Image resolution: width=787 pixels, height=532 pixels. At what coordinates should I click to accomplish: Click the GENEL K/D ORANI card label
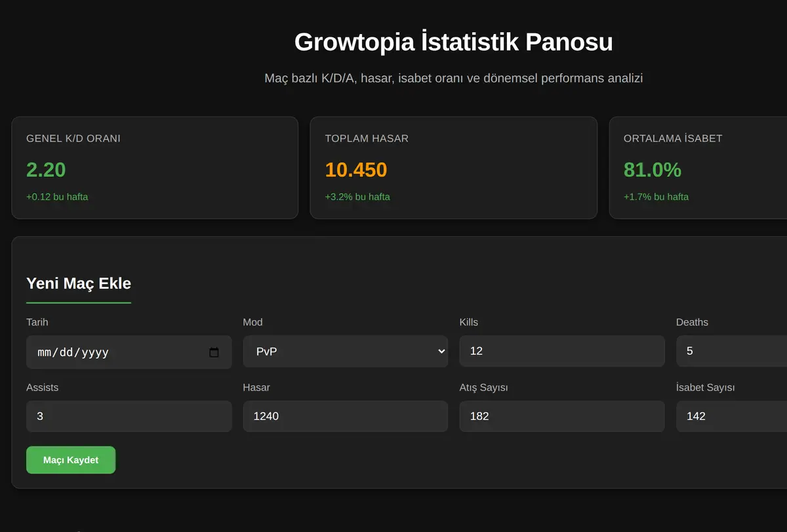73,138
